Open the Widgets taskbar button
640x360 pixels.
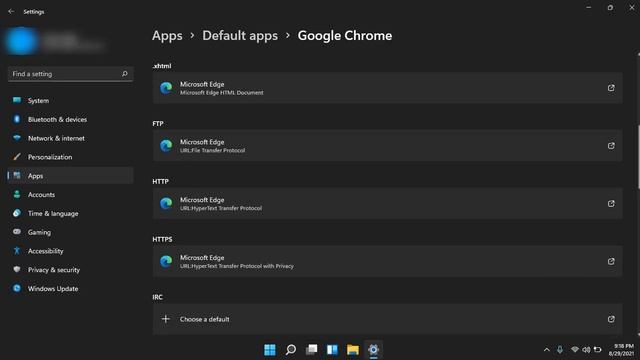(x=332, y=350)
